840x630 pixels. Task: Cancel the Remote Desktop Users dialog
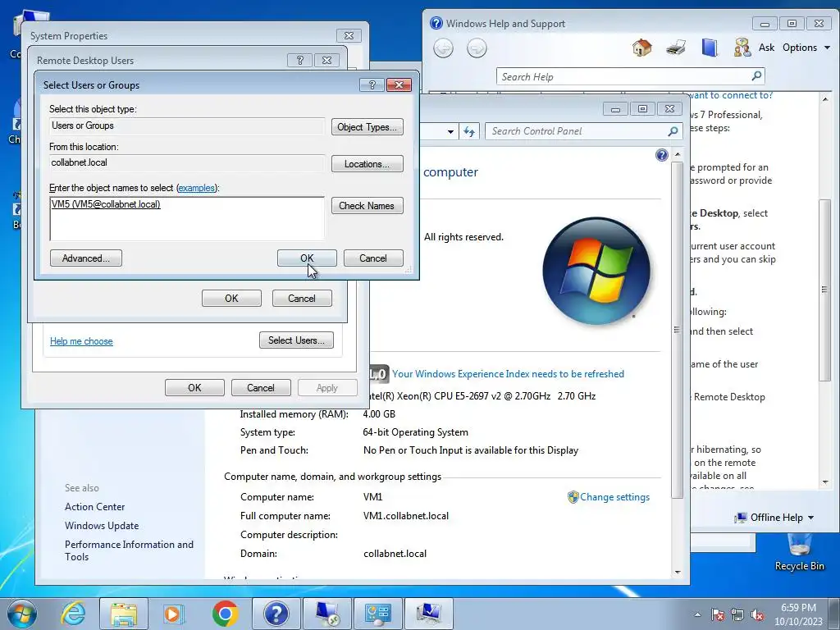tap(302, 299)
